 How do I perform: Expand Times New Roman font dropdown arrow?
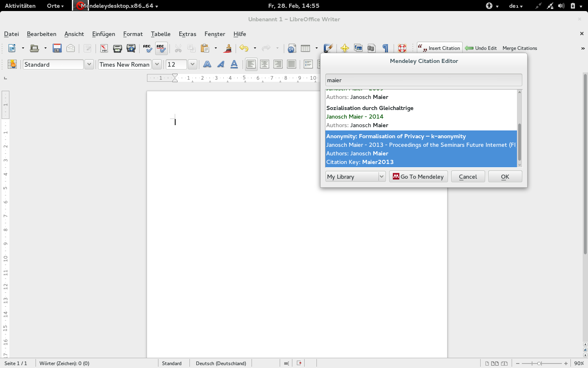tap(157, 65)
